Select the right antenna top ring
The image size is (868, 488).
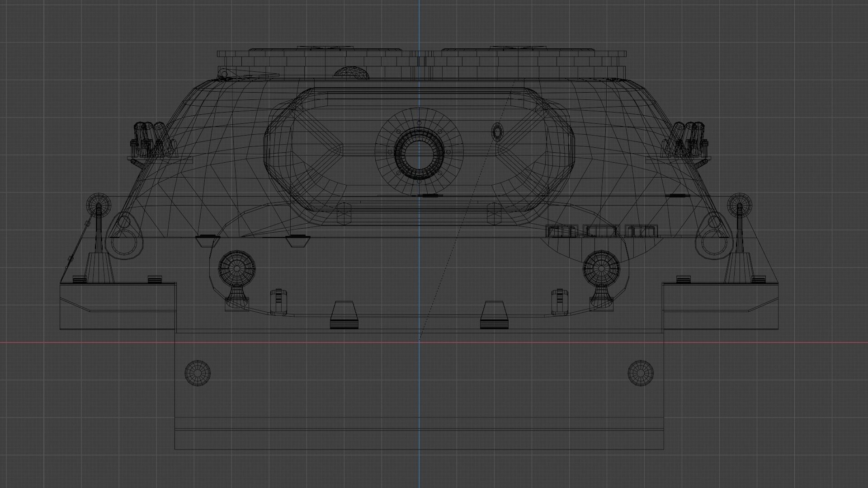click(x=740, y=205)
